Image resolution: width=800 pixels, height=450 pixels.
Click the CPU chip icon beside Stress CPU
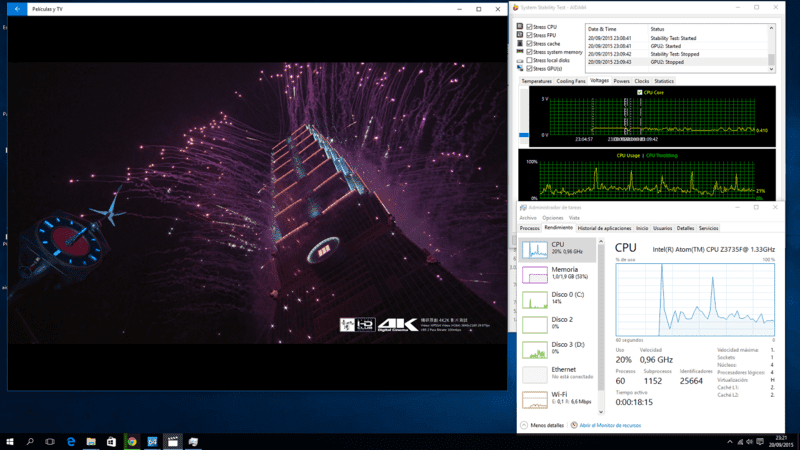tap(520, 27)
